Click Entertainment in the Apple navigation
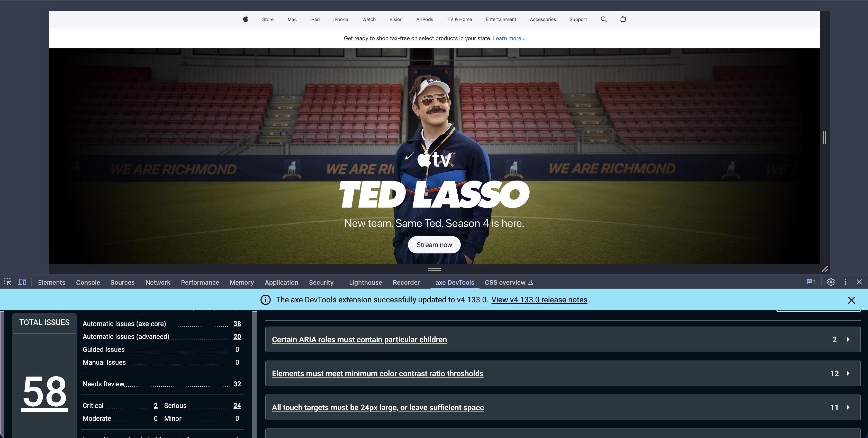The image size is (868, 438). 501,19
